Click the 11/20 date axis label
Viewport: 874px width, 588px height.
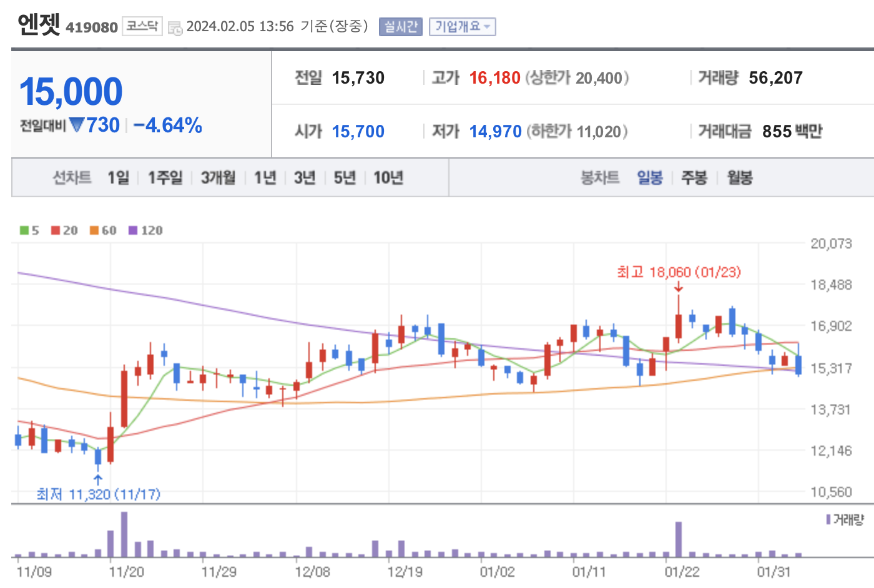click(126, 572)
